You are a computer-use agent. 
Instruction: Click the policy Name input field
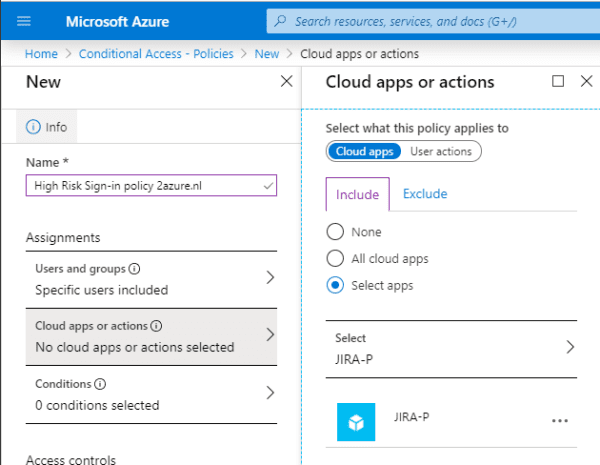pyautogui.click(x=151, y=186)
